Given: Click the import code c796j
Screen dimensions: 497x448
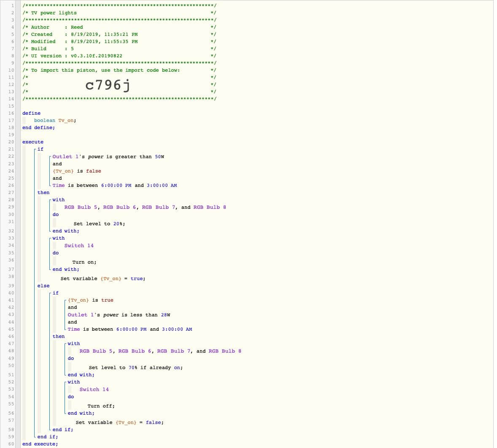Looking at the screenshot, I should pos(108,85).
